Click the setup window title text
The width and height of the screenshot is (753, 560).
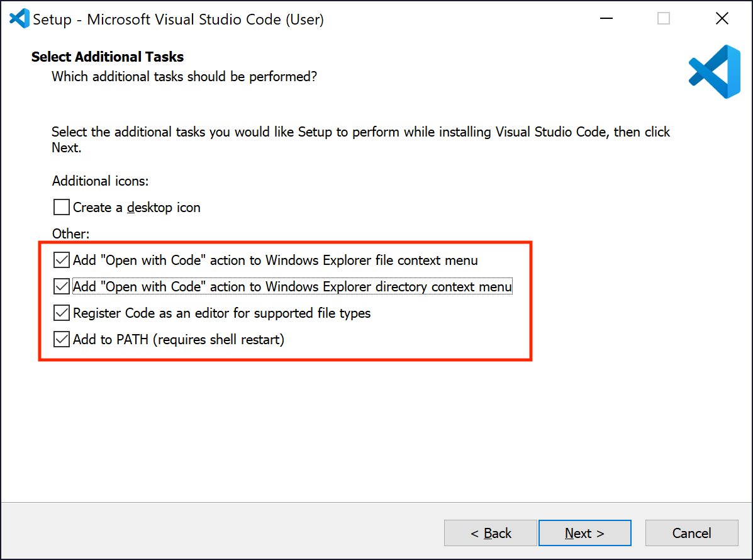(x=178, y=20)
